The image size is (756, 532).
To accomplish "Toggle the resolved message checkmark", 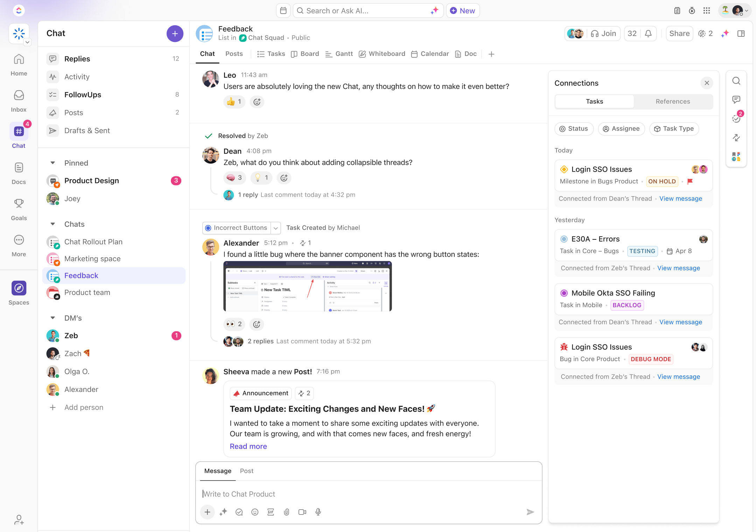I will pos(209,136).
